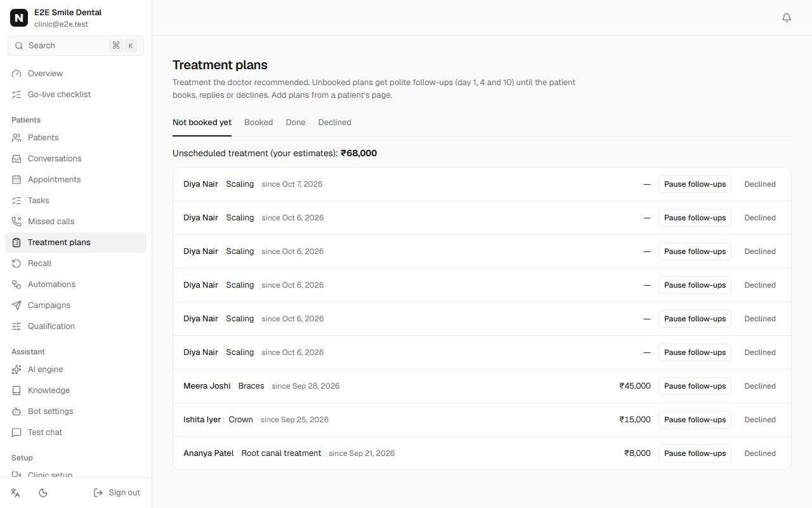Open Ishita Iyer's patient name
This screenshot has height=508, width=812.
click(x=202, y=420)
